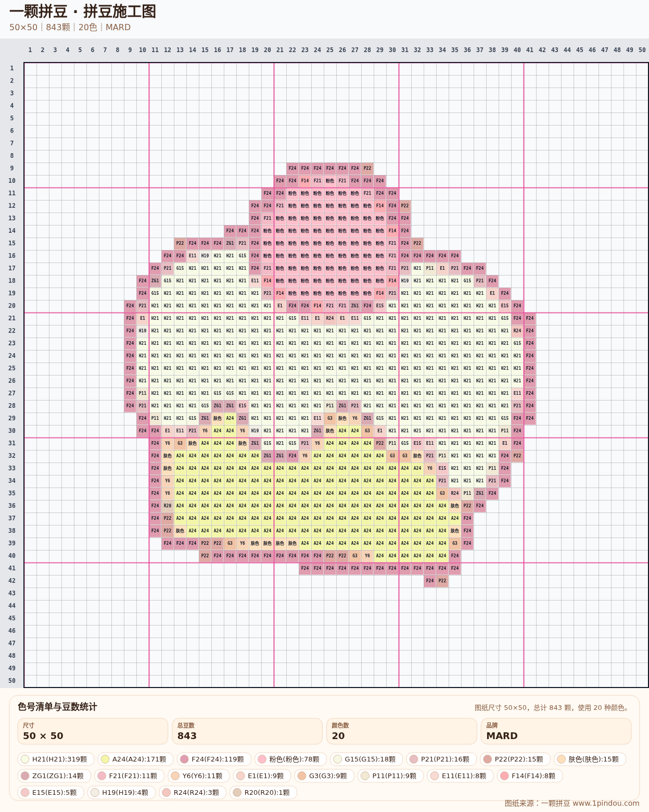This screenshot has width=649, height=812.
Task: Select the P22 bead cell in row 42
Action: 442,581
